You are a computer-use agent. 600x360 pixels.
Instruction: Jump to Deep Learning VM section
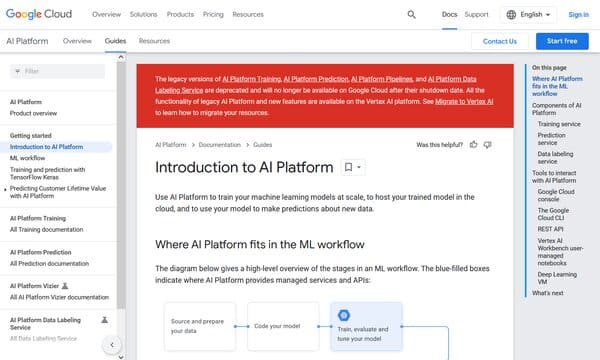(557, 278)
